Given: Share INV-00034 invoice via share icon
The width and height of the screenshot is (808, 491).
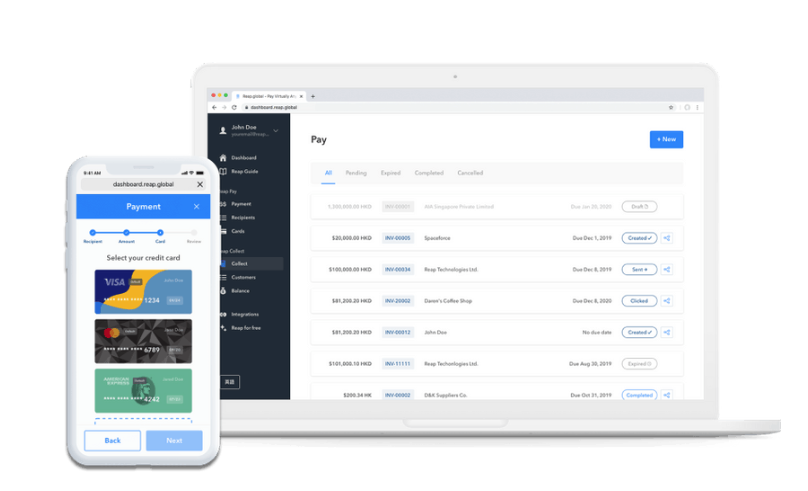Looking at the screenshot, I should coord(667,269).
